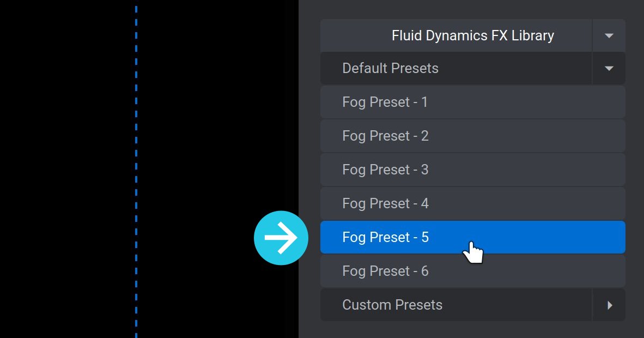Screen dimensions: 644x338
Task: Click the Custom Presets header label
Action: 392,305
